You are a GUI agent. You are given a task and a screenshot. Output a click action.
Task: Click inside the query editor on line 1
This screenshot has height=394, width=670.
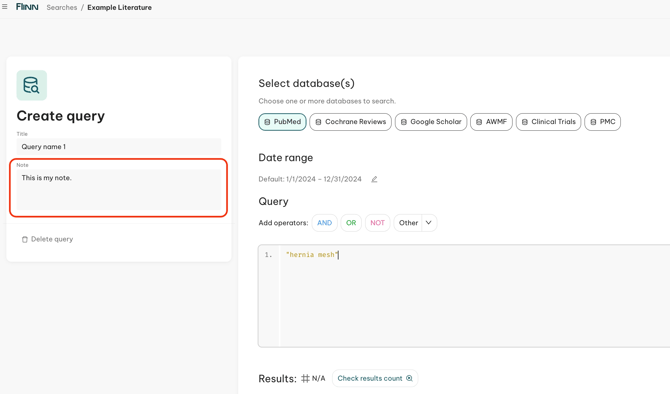coord(474,255)
